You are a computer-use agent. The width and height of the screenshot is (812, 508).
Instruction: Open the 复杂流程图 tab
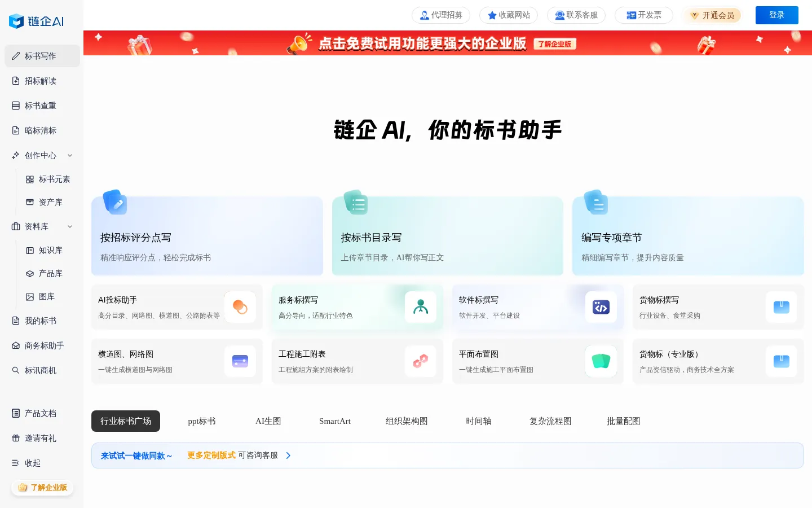(550, 421)
